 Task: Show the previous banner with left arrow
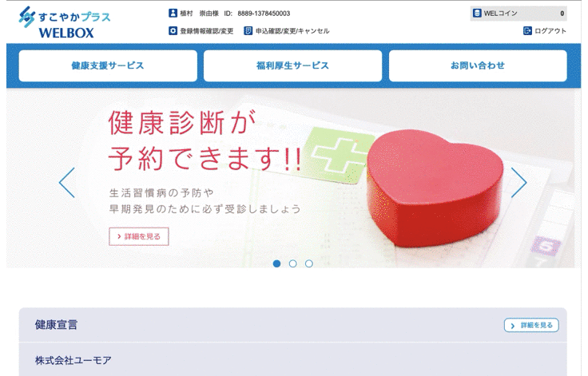67,183
